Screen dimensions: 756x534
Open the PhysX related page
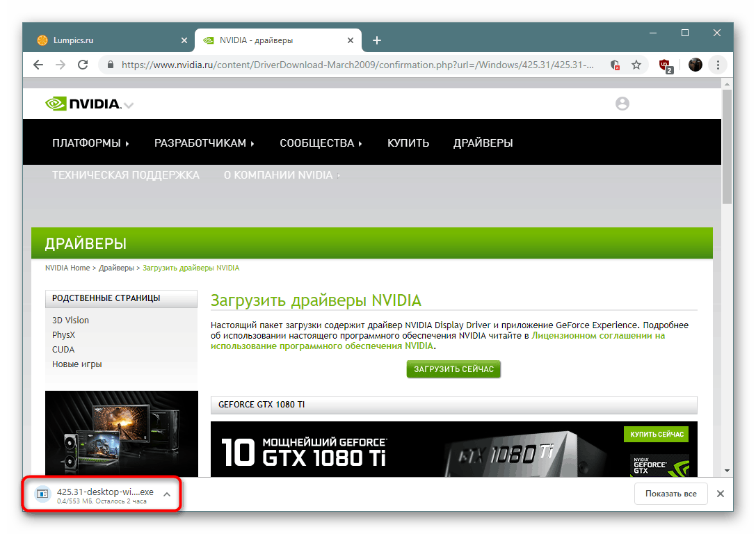64,335
